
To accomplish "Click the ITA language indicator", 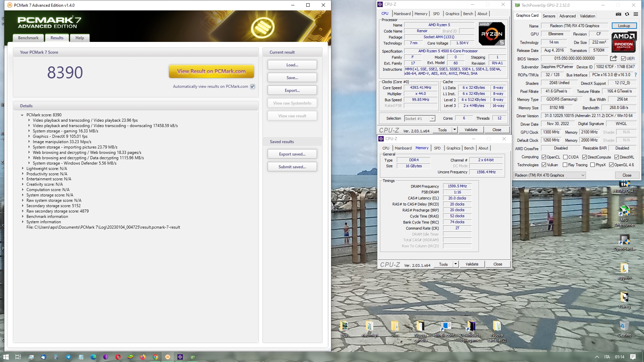I will point(607,357).
